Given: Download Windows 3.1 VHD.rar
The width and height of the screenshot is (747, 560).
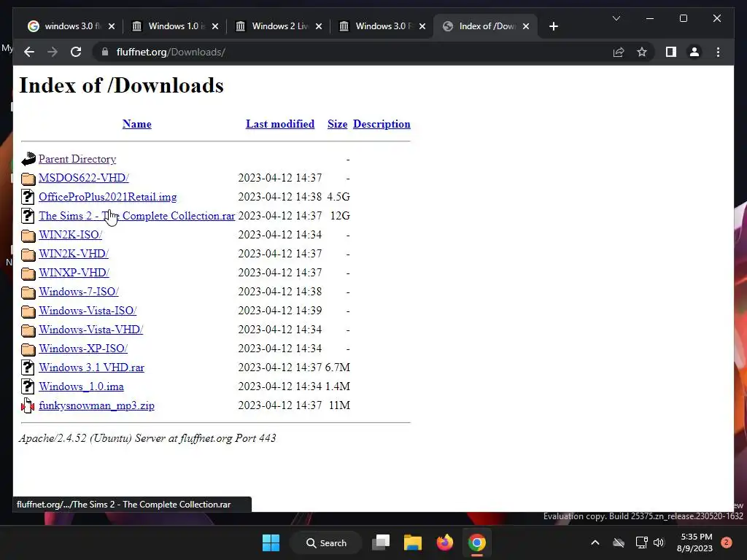Looking at the screenshot, I should pos(91,367).
